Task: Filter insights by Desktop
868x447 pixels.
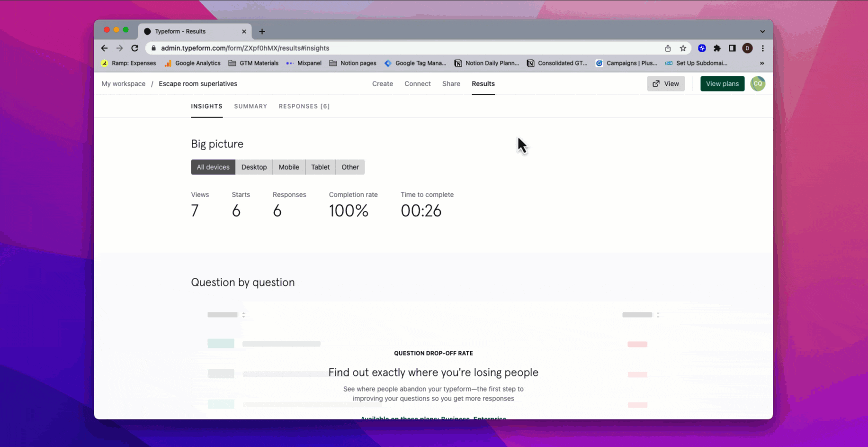Action: [x=254, y=167]
